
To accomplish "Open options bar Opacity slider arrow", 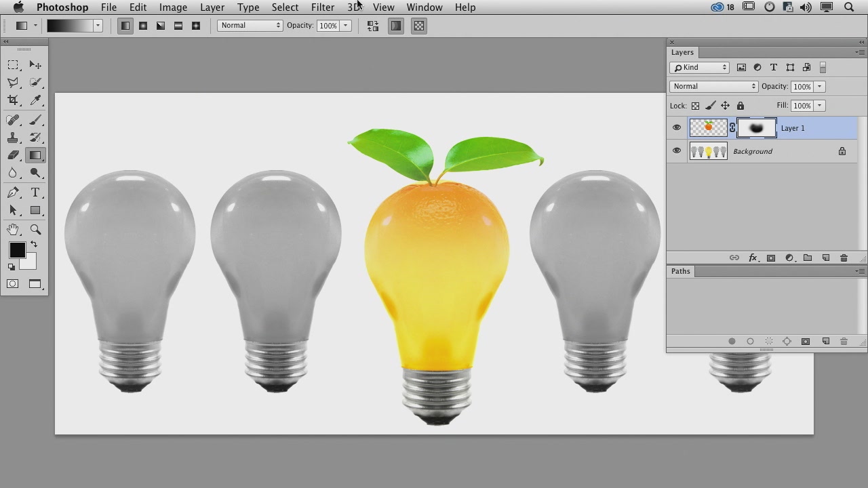I will coord(345,26).
